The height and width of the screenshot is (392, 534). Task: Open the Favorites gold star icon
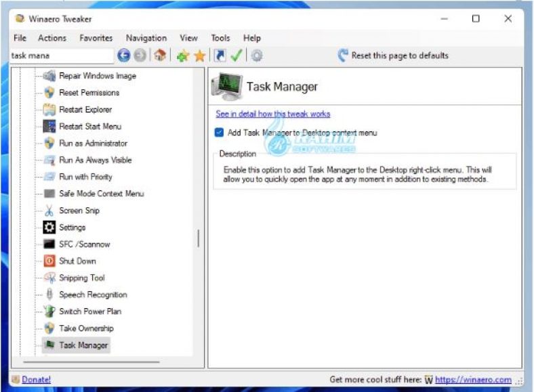(199, 56)
